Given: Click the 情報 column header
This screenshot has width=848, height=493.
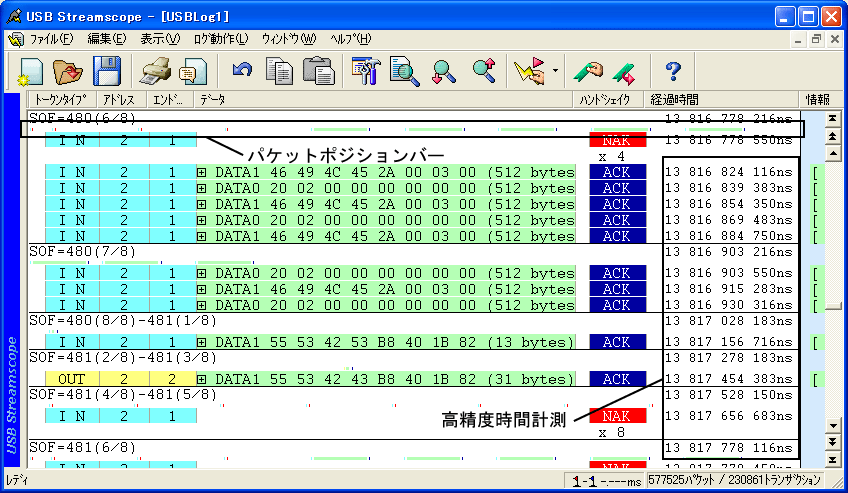Looking at the screenshot, I should point(817,99).
